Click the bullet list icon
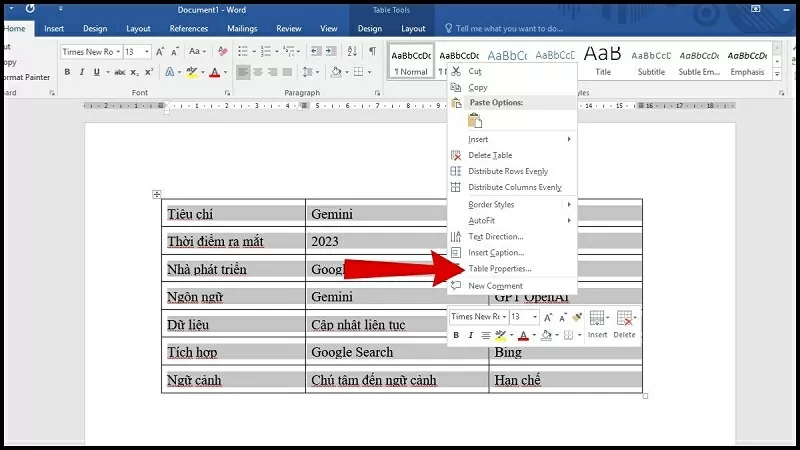800x450 pixels. 244,51
